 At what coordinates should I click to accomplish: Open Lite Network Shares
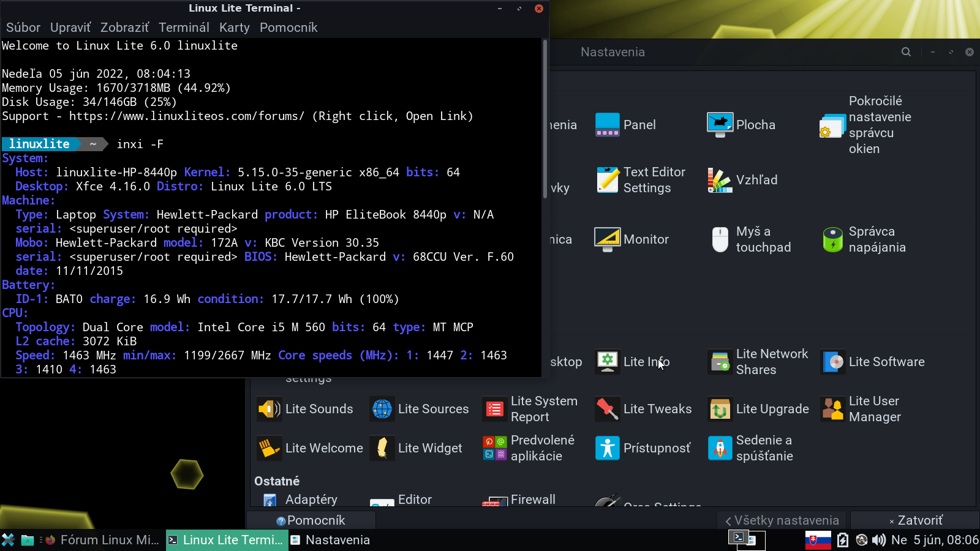[759, 362]
